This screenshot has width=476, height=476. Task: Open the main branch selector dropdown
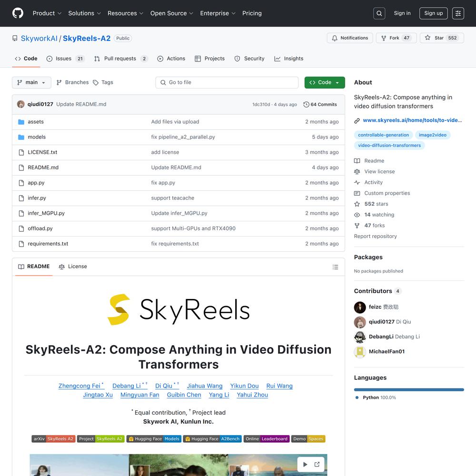point(31,82)
